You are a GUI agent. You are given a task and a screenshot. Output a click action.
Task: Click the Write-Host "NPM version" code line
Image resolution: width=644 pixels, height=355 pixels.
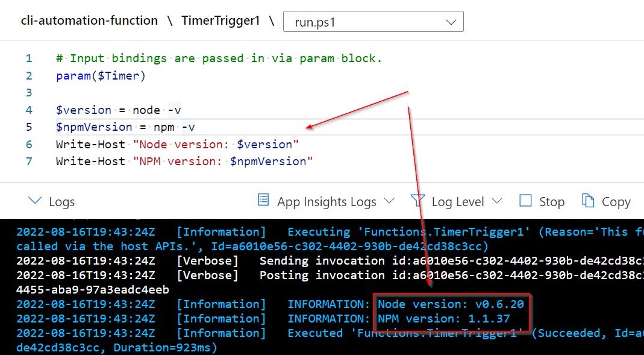pos(184,161)
